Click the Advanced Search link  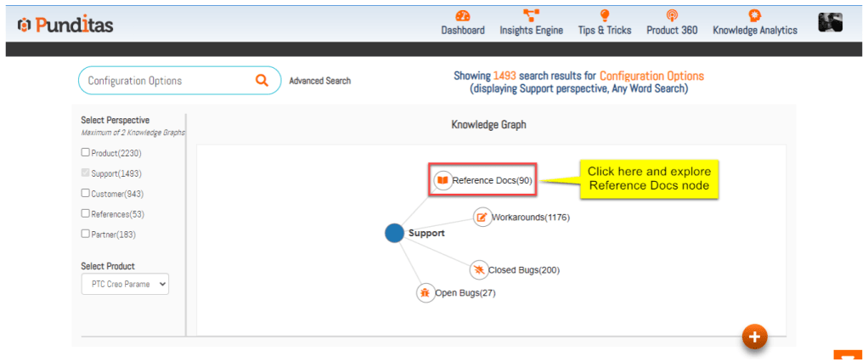click(x=319, y=82)
